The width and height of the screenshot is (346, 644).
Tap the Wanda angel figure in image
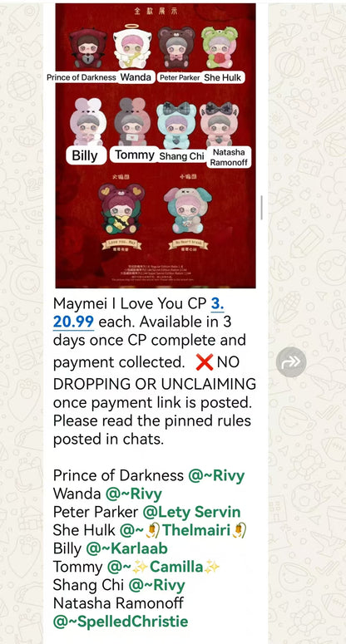click(x=132, y=46)
